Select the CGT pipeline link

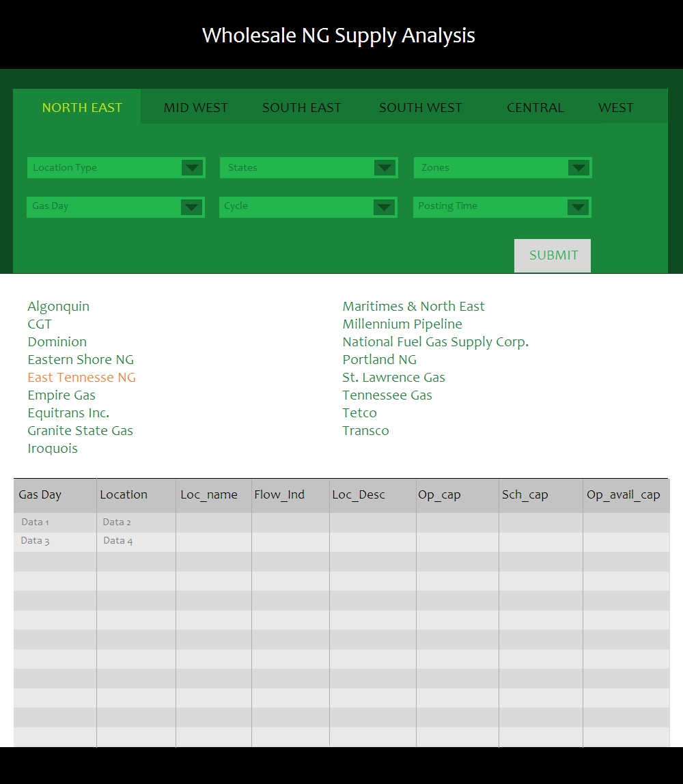40,324
